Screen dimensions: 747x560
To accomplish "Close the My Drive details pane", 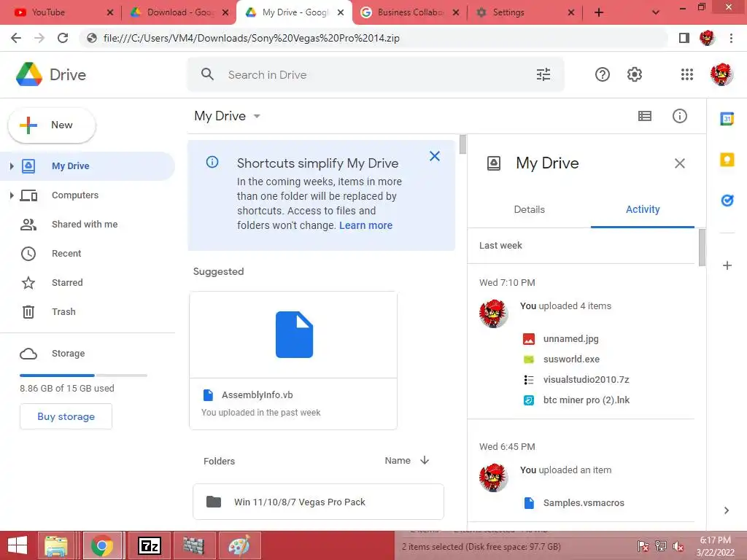I will click(680, 163).
